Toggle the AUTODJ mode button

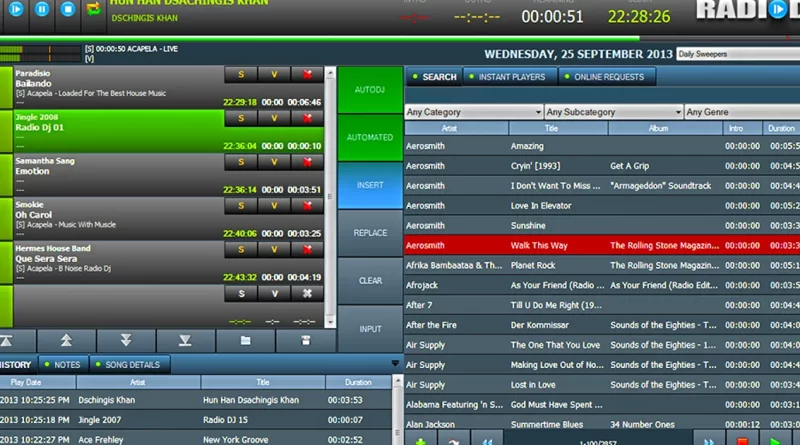[370, 90]
